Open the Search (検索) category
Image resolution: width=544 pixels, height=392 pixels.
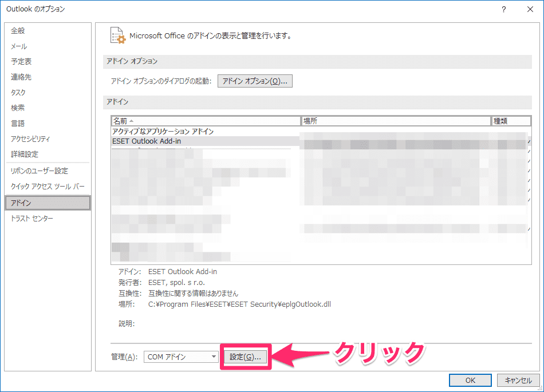tap(18, 108)
